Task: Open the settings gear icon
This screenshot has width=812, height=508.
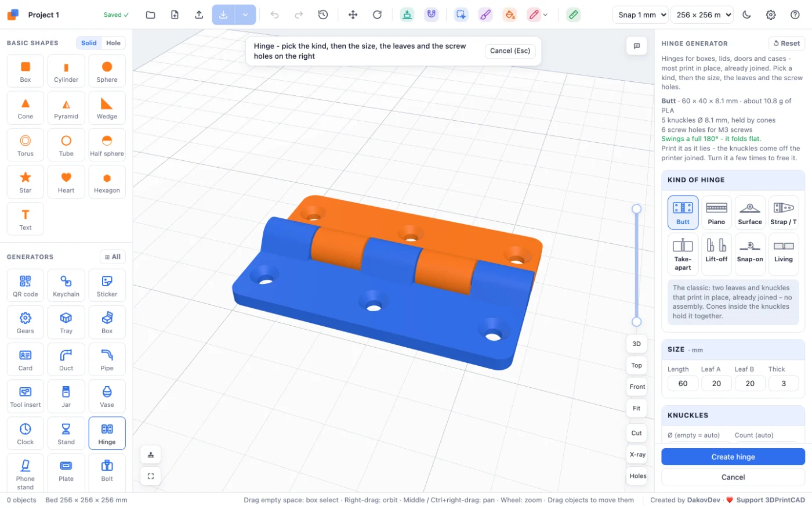Action: click(x=771, y=15)
